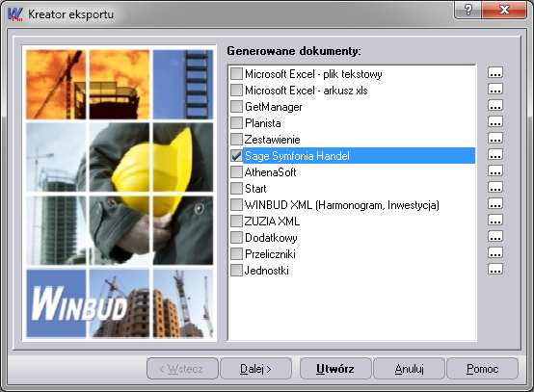Open options button for Excel arkusz xls
Viewport: 534px width, 392px height.
pyautogui.click(x=495, y=90)
